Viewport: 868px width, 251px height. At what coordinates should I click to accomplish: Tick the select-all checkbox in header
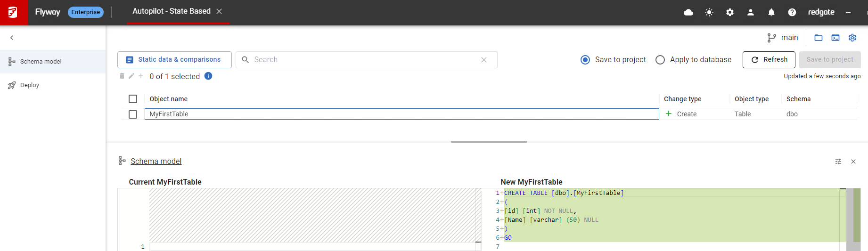[133, 99]
